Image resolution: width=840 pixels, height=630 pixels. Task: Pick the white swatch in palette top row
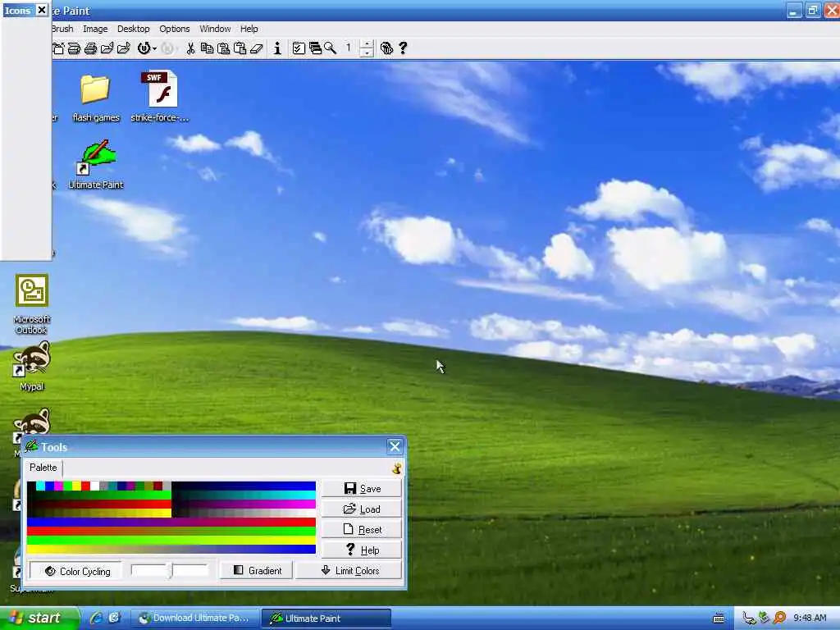pyautogui.click(x=95, y=486)
